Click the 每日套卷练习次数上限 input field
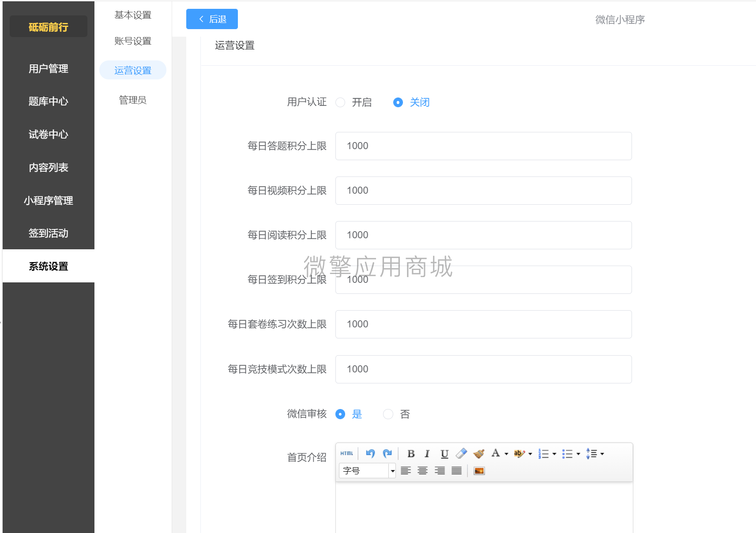The width and height of the screenshot is (756, 533). [484, 324]
